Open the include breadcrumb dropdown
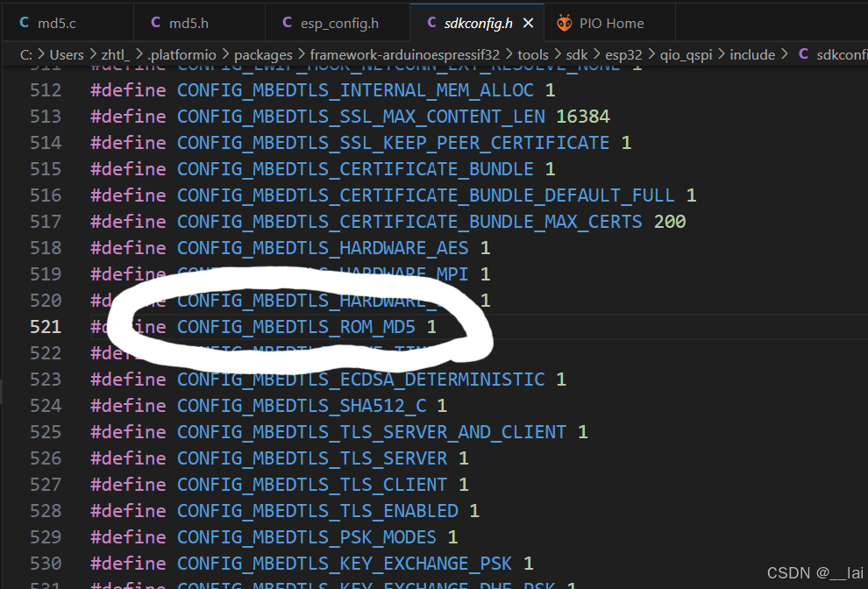 pyautogui.click(x=752, y=53)
